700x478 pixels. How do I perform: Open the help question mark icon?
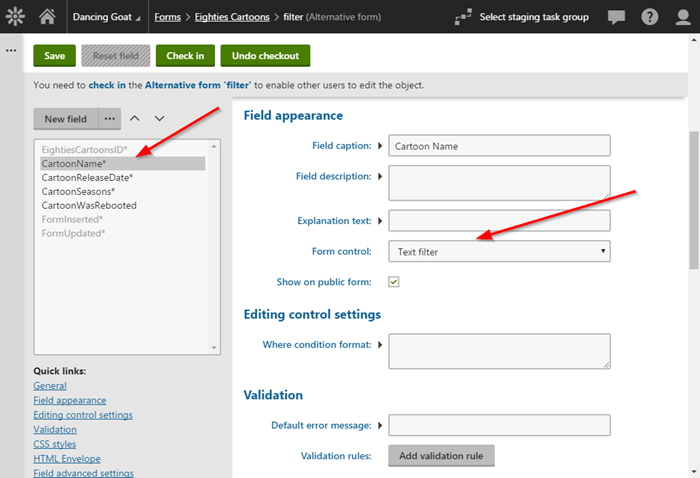(650, 17)
